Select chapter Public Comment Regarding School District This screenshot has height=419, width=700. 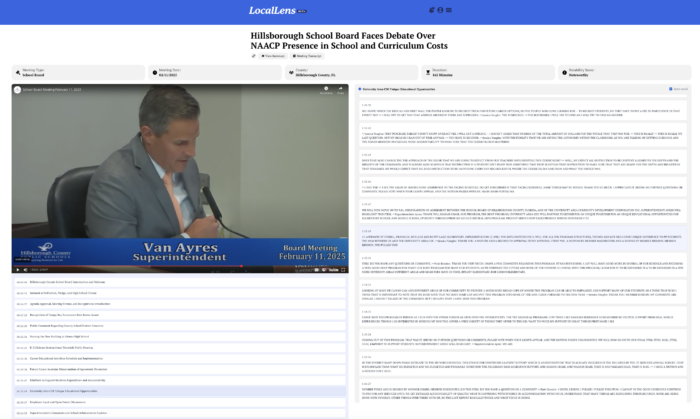point(180,326)
